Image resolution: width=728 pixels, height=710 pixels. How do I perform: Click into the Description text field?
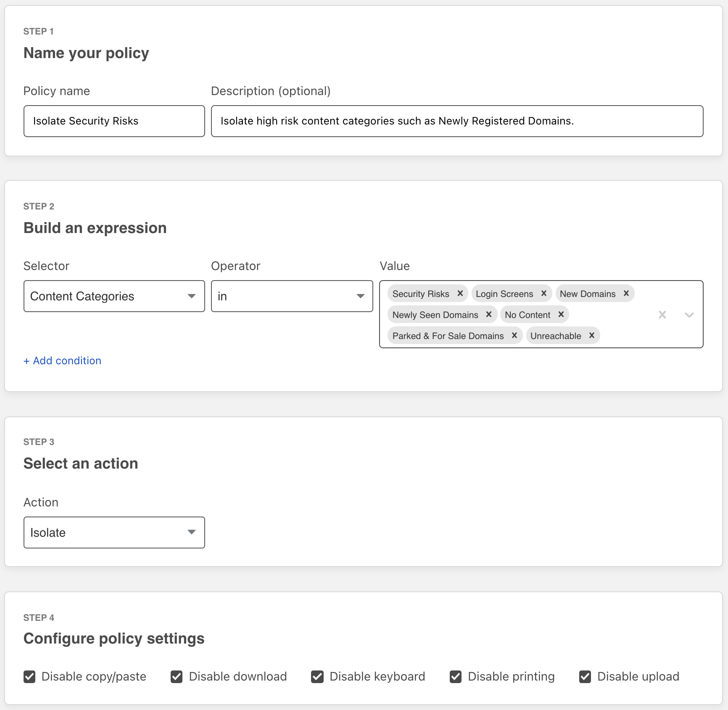(x=457, y=121)
